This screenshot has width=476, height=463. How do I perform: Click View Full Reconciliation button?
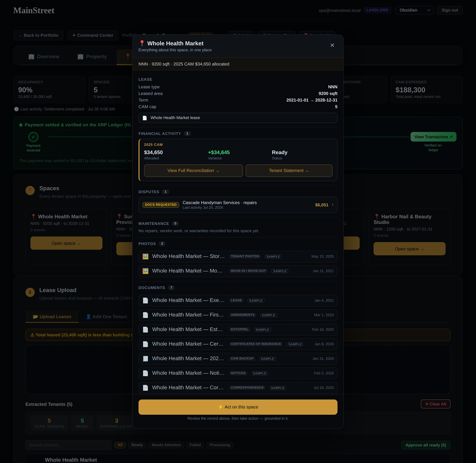pos(194,171)
